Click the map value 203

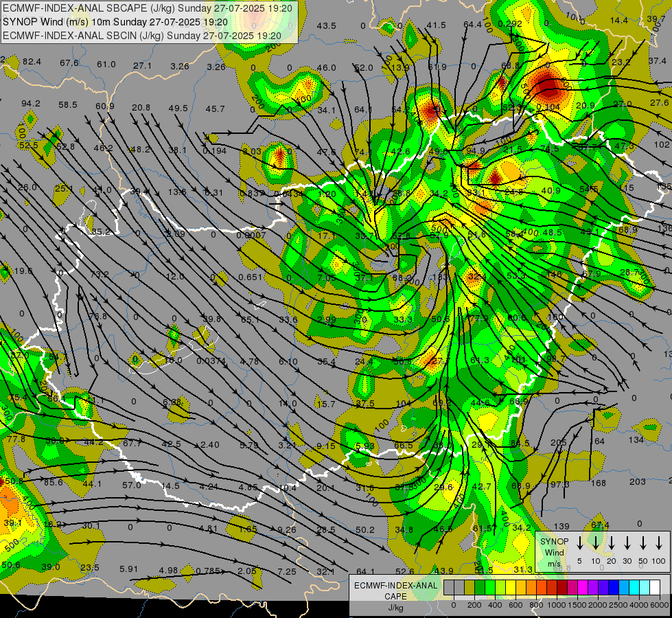[x=637, y=481]
